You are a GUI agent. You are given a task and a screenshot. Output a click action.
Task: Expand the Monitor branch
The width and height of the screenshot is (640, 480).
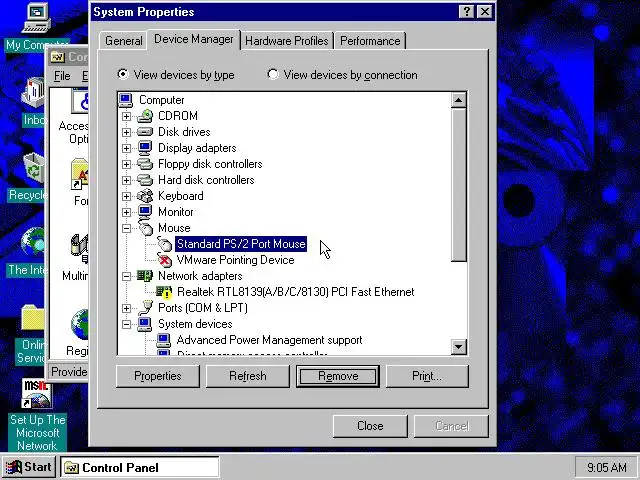pyautogui.click(x=127, y=212)
